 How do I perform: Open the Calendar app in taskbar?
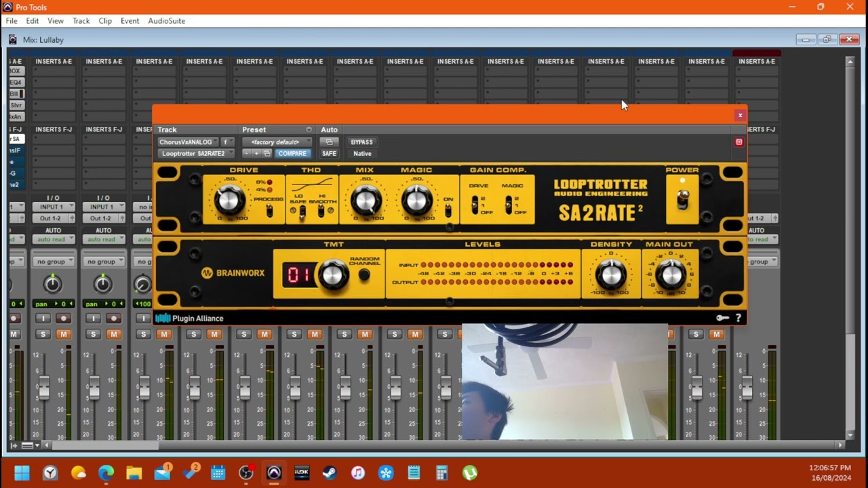pos(218,472)
